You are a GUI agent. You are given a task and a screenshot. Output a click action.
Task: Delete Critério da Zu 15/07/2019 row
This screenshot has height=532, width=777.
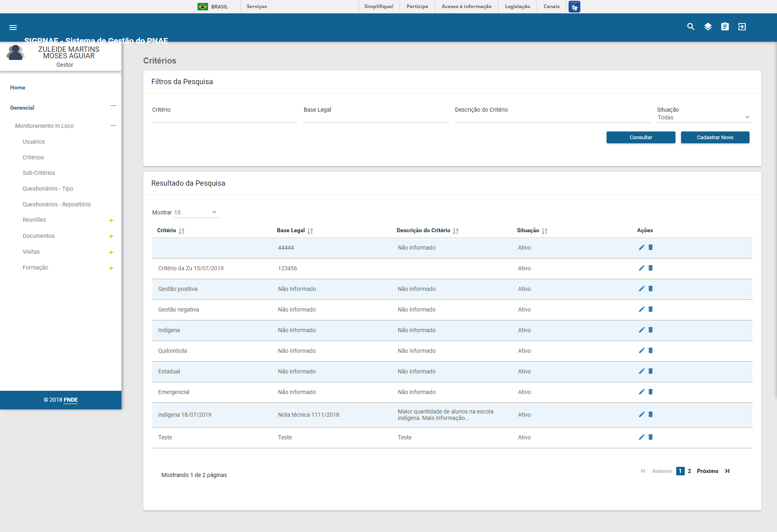pyautogui.click(x=651, y=268)
